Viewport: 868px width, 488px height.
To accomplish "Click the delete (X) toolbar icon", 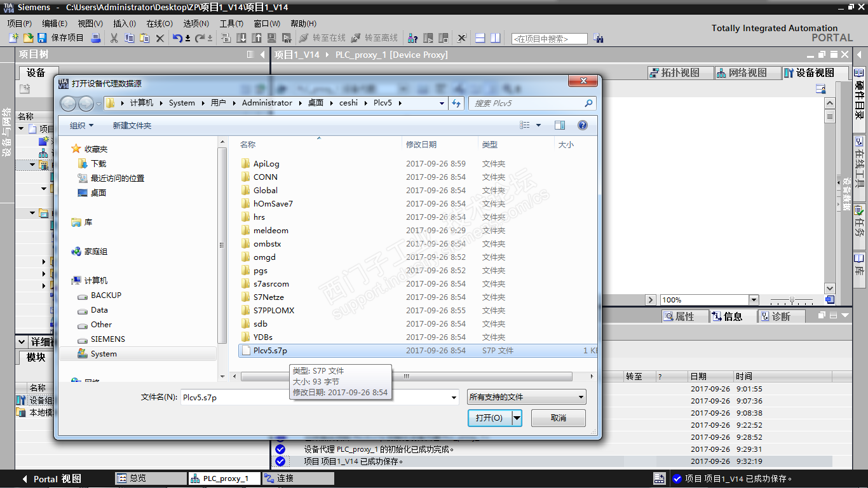I will [160, 38].
